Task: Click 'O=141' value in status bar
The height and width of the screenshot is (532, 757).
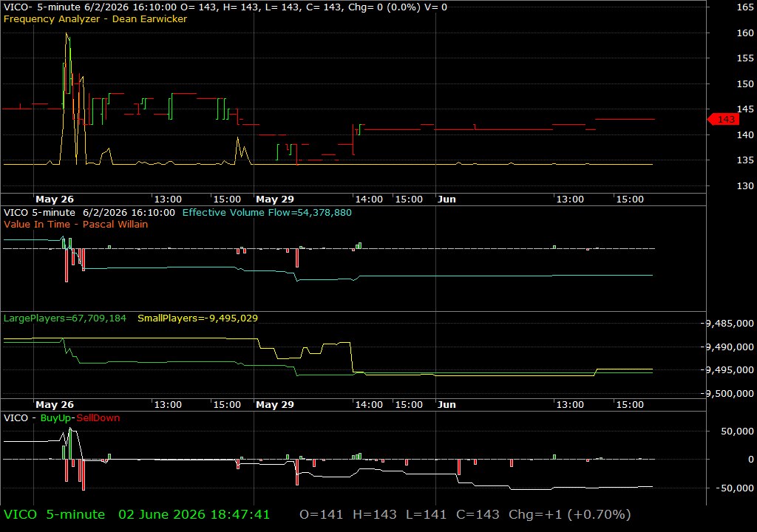Action: 321,514
